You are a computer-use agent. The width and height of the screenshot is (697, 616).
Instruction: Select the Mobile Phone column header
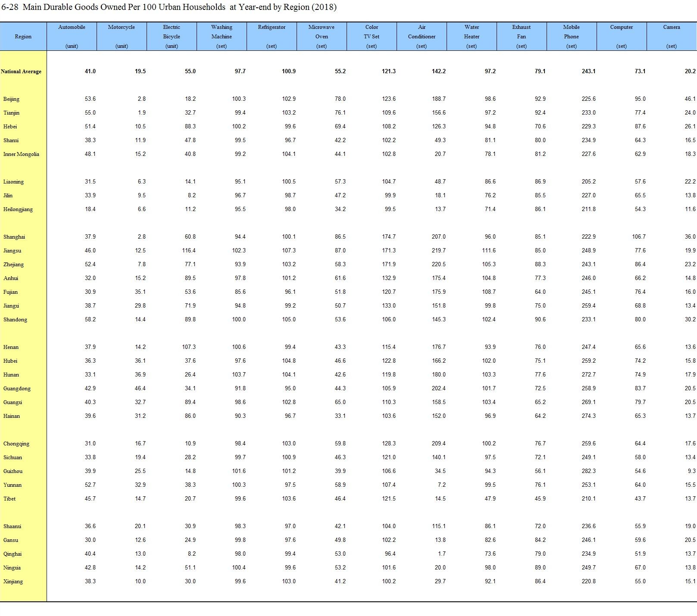572,37
